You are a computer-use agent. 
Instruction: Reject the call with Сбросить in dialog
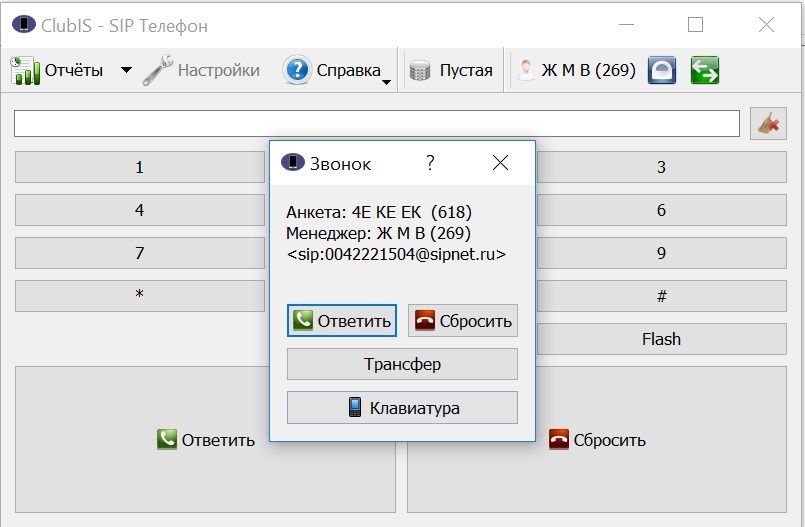click(463, 321)
